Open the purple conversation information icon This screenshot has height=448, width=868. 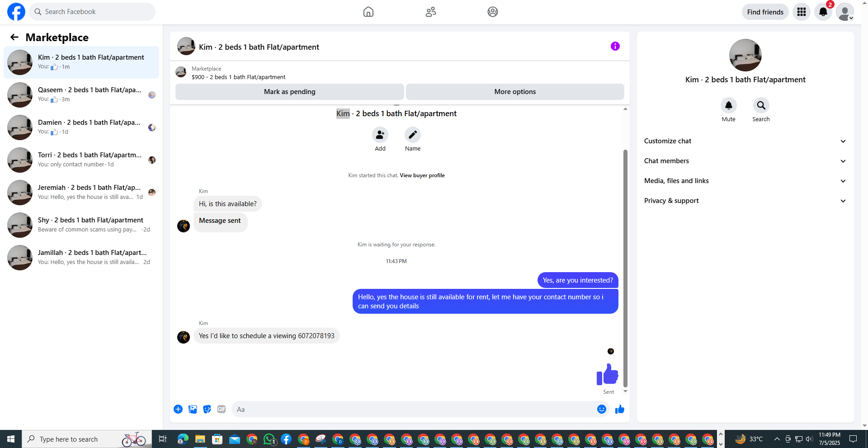(615, 46)
